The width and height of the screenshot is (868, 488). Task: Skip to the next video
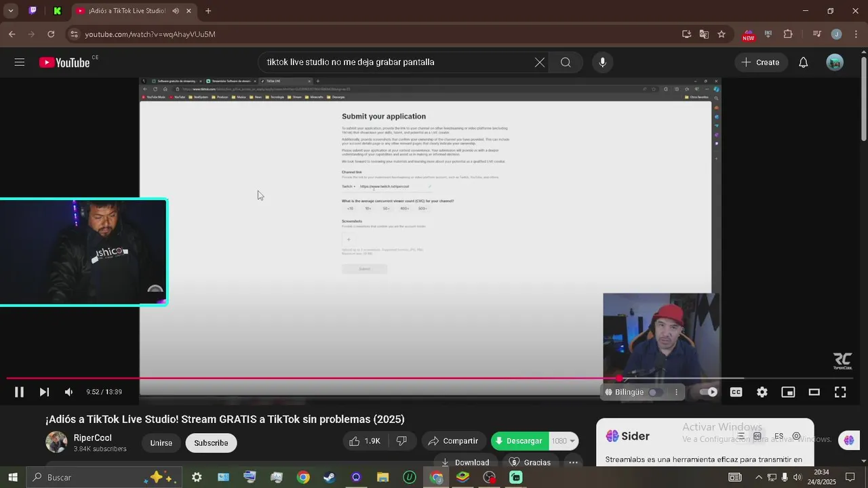click(44, 392)
